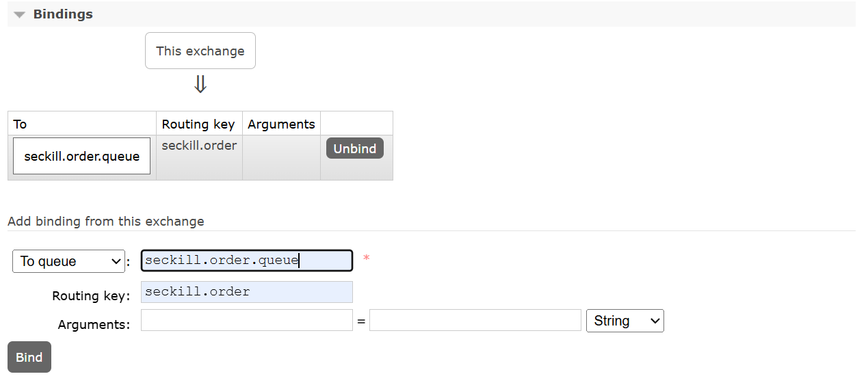868x385 pixels.
Task: Focus the queue name field containing seckill.order.queue
Action: [x=247, y=261]
